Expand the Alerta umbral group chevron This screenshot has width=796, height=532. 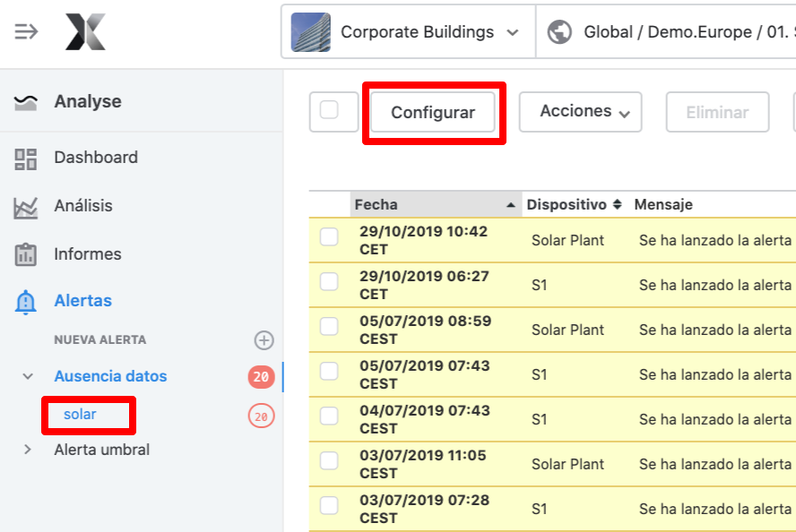[28, 450]
